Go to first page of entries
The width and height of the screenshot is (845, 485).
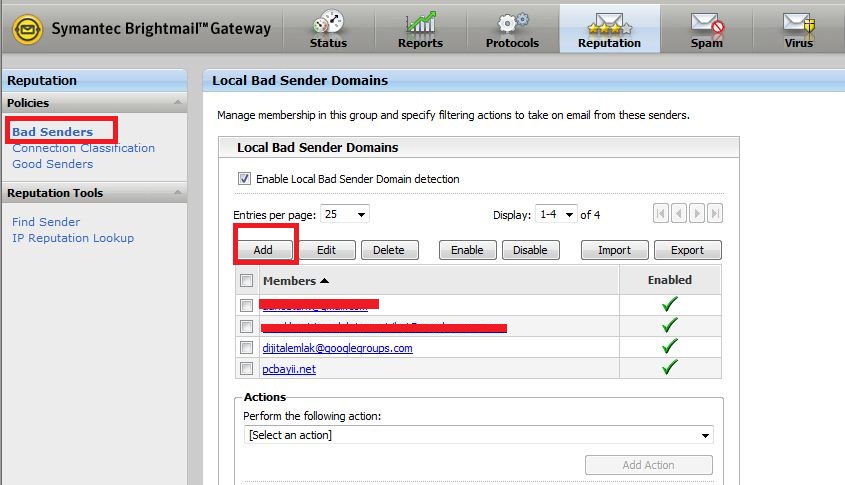(661, 214)
